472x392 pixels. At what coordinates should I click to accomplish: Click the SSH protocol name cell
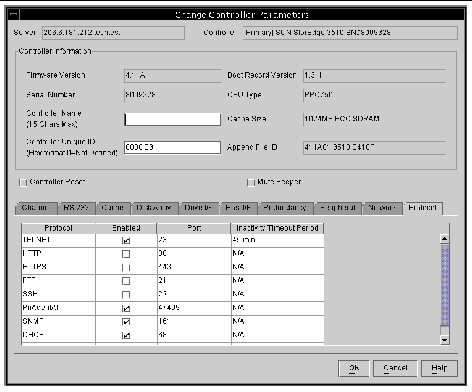pyautogui.click(x=59, y=294)
